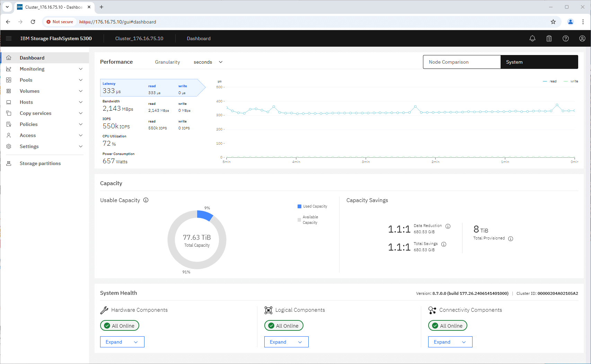Open the Chrome profile avatar
Image resolution: width=591 pixels, height=364 pixels.
coord(571,22)
